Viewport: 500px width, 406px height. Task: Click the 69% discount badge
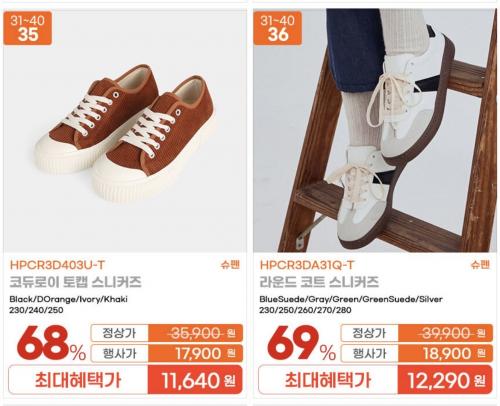point(302,343)
